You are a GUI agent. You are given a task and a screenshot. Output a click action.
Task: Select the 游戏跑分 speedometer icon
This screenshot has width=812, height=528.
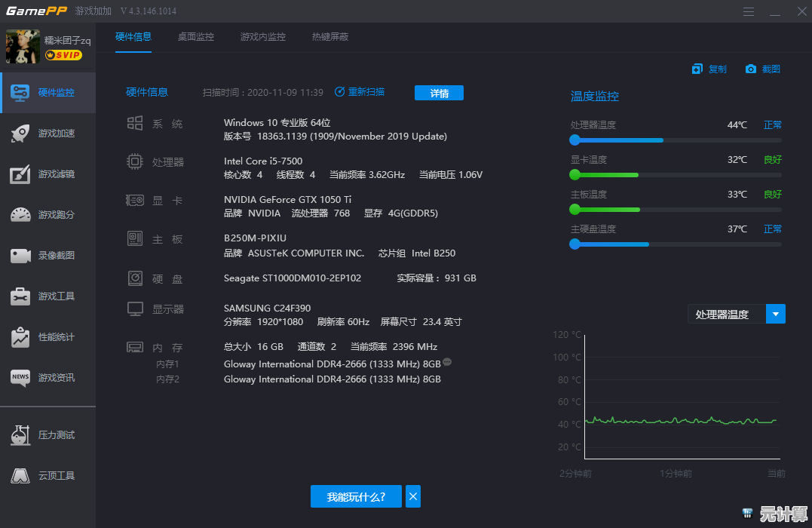20,215
